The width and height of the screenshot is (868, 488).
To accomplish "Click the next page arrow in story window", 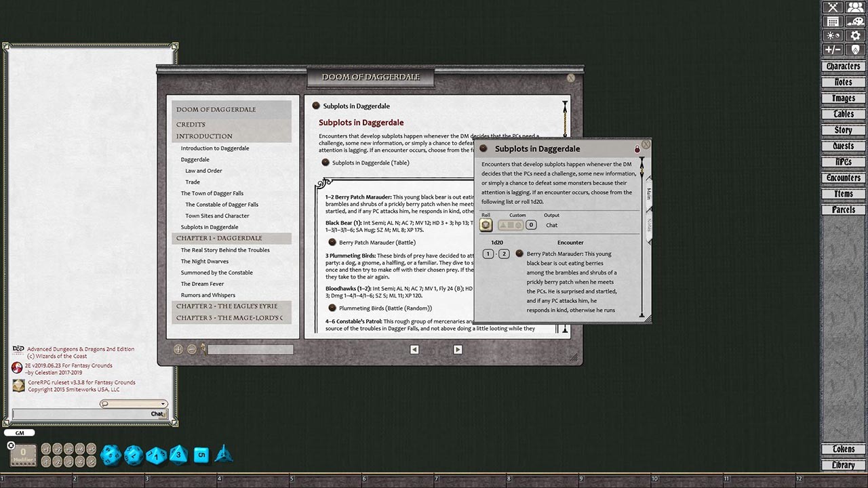I will click(x=458, y=349).
